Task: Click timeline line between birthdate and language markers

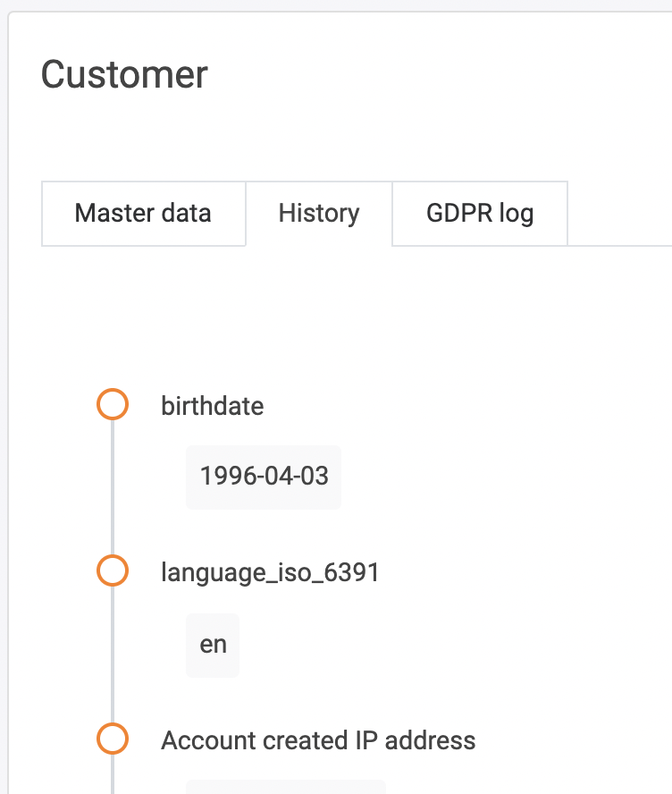Action: click(113, 487)
